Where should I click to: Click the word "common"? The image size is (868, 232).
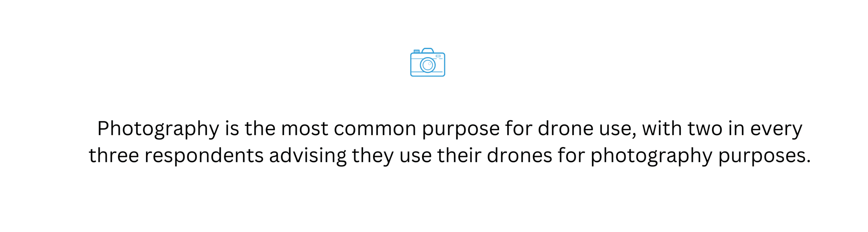pyautogui.click(x=375, y=129)
